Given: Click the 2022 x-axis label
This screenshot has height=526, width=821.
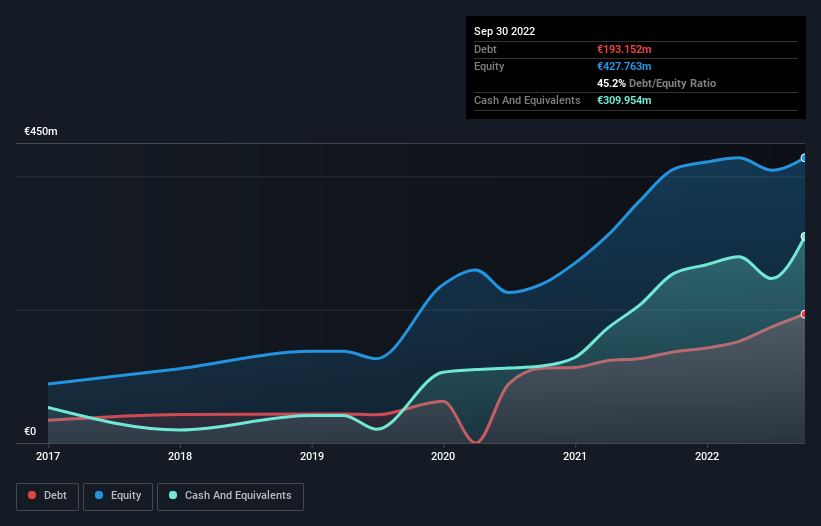Looking at the screenshot, I should point(707,456).
